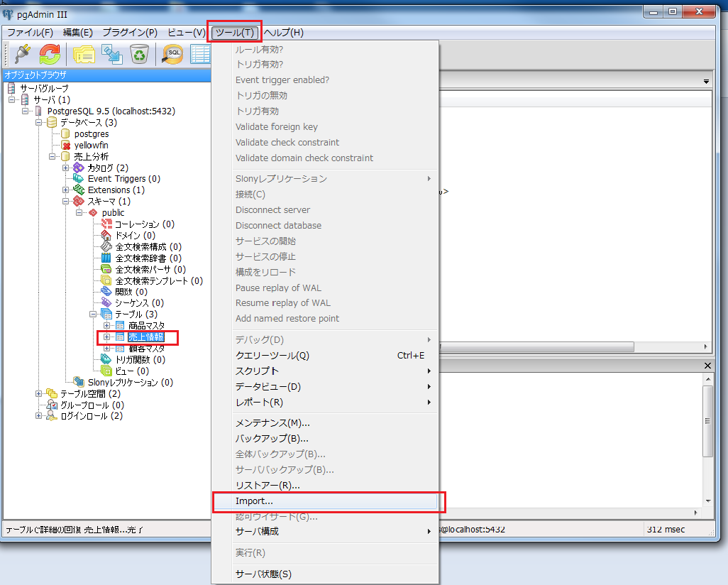Select the public schema node

114,213
